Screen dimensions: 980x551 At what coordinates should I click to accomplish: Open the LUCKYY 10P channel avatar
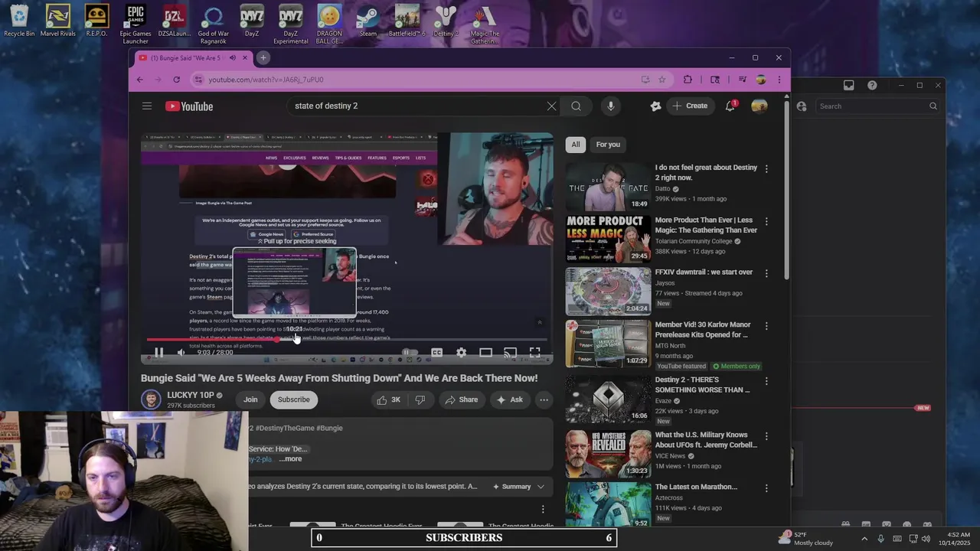coord(152,399)
